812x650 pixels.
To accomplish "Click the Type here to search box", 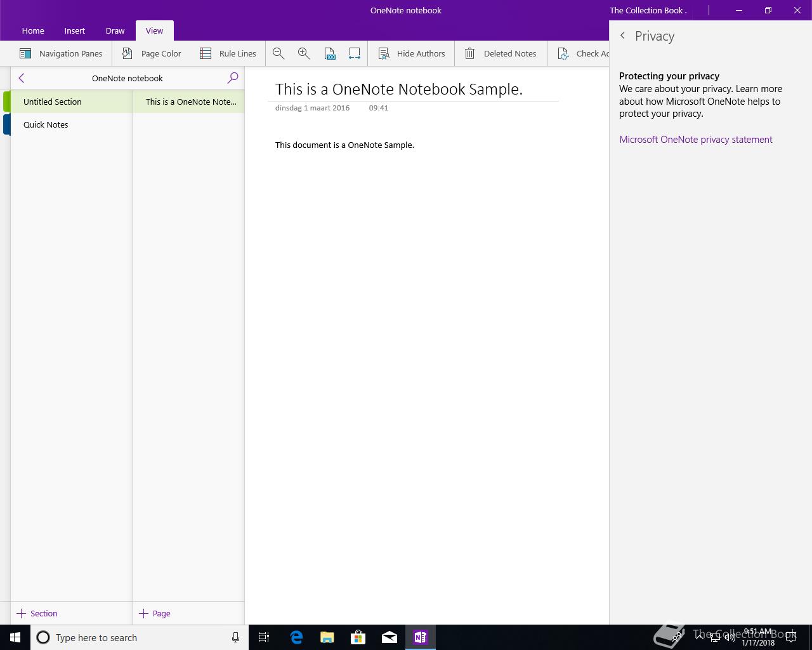I will pyautogui.click(x=140, y=637).
